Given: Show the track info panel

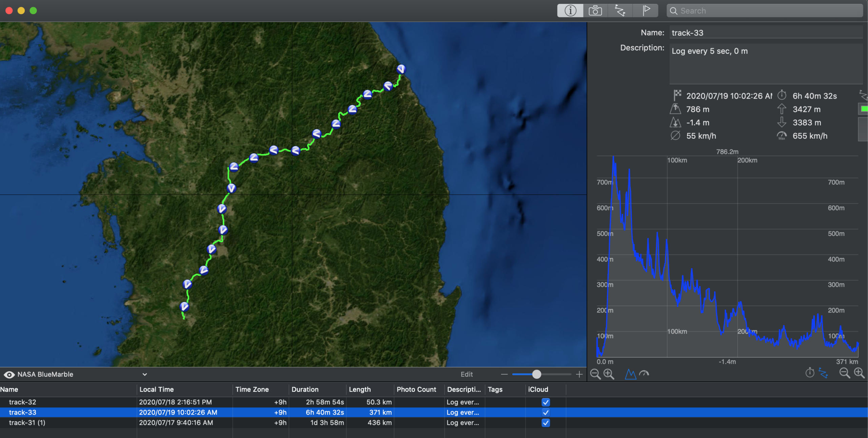Looking at the screenshot, I should 570,11.
